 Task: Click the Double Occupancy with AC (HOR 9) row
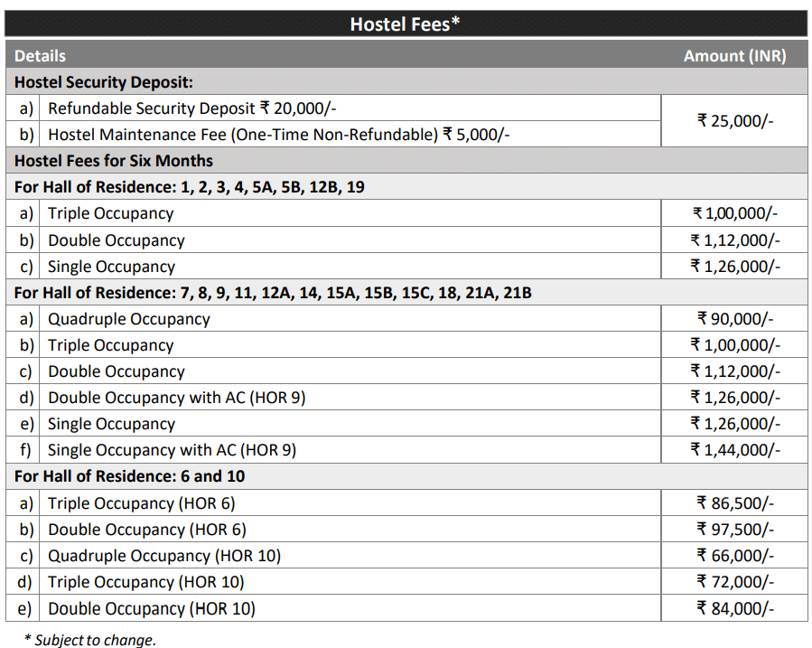click(333, 398)
